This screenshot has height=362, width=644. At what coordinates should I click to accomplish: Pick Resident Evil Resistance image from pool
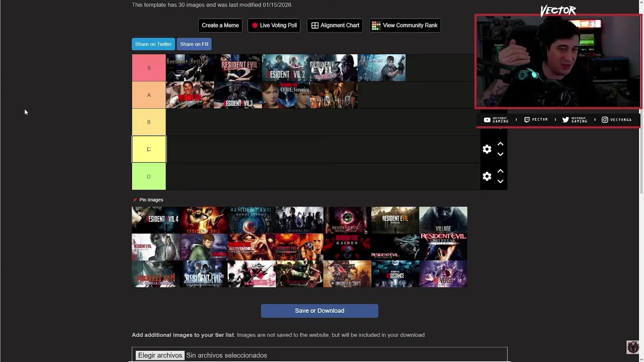click(x=395, y=274)
